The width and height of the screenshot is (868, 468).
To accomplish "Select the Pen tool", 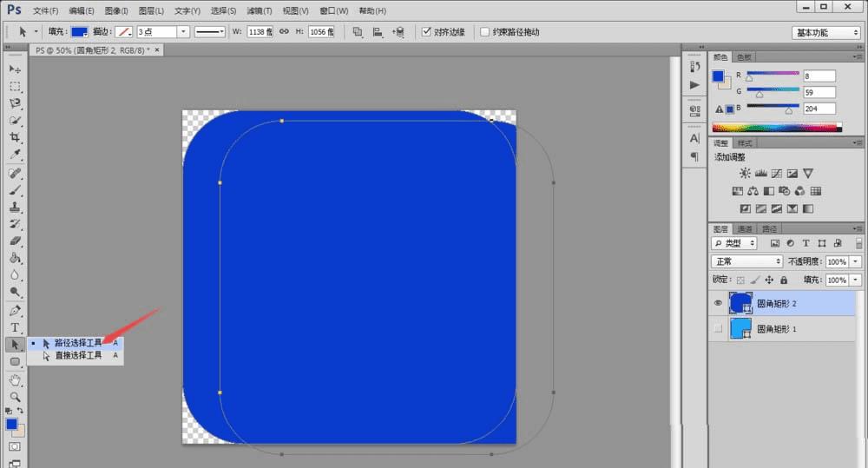I will pyautogui.click(x=15, y=311).
